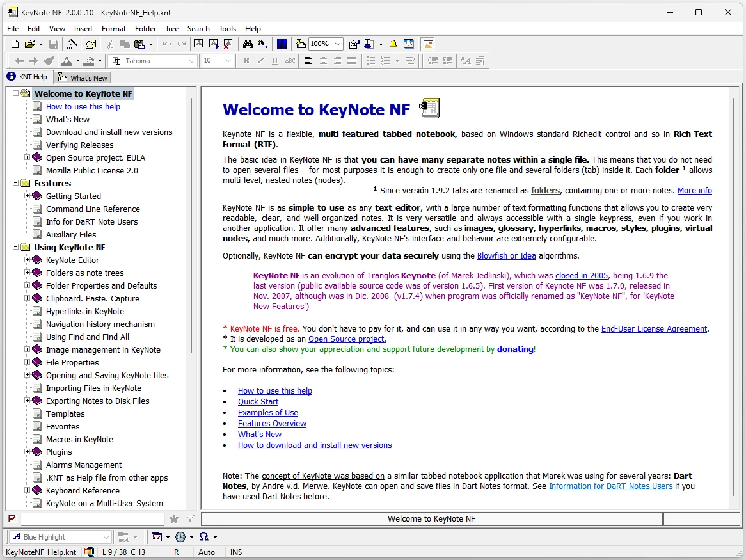Click the font color A swatch button
Viewport: 746px width, 560px height.
(x=67, y=61)
